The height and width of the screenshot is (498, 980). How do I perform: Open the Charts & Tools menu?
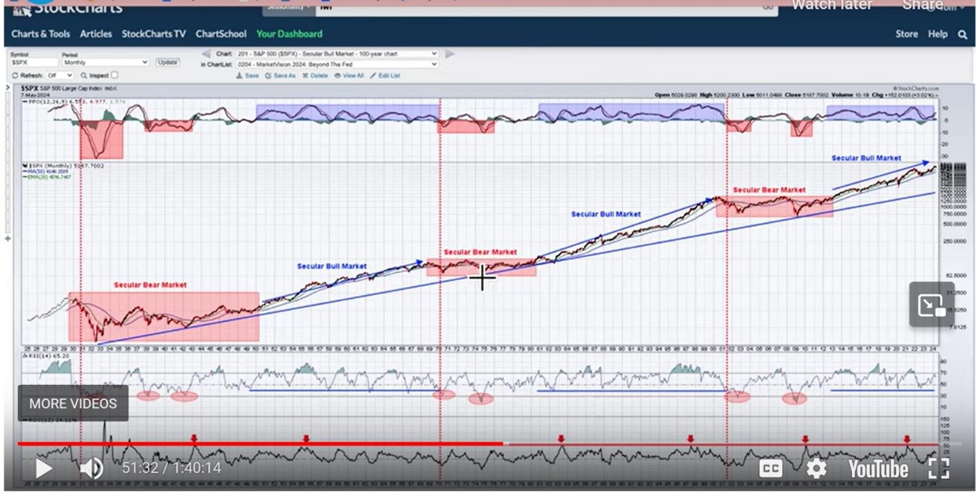[41, 34]
